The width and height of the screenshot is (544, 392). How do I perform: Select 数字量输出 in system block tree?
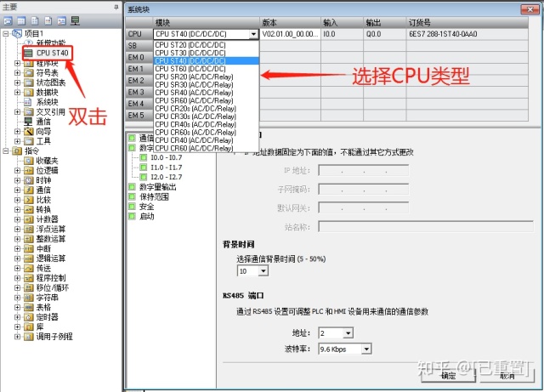158,187
